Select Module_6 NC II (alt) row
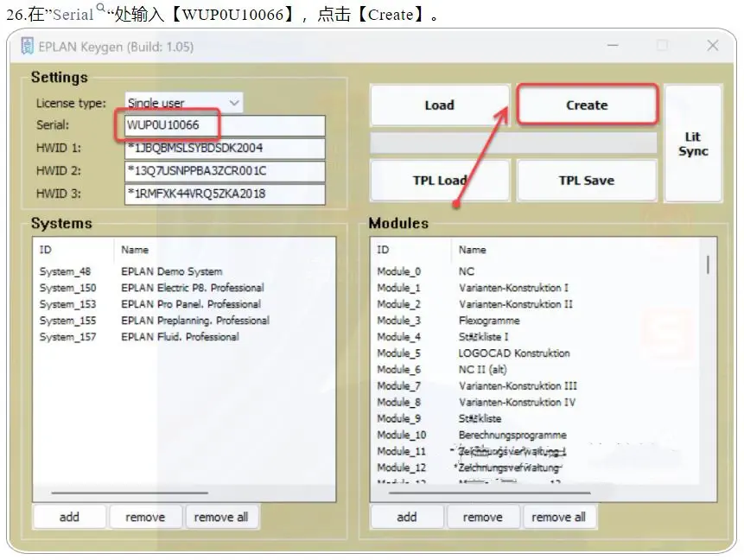 pos(536,369)
